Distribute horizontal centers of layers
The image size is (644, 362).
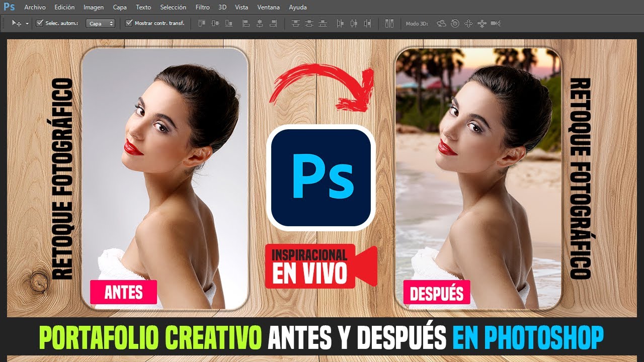tap(354, 23)
